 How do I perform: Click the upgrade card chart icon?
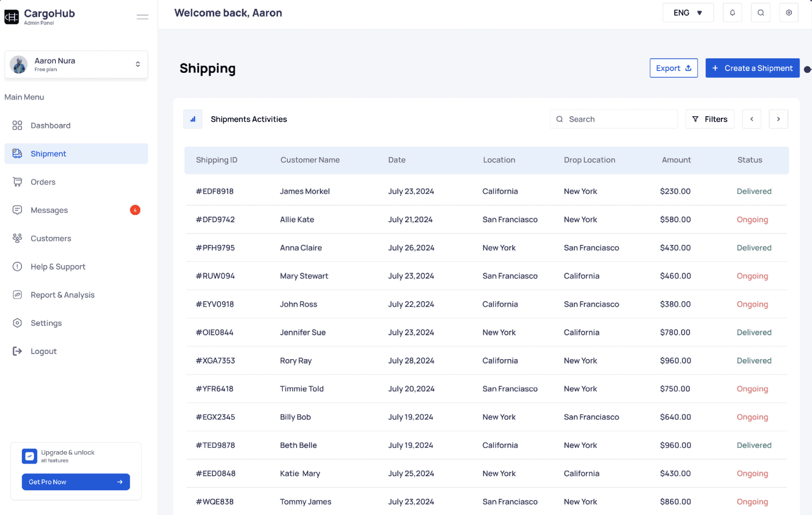(x=29, y=456)
